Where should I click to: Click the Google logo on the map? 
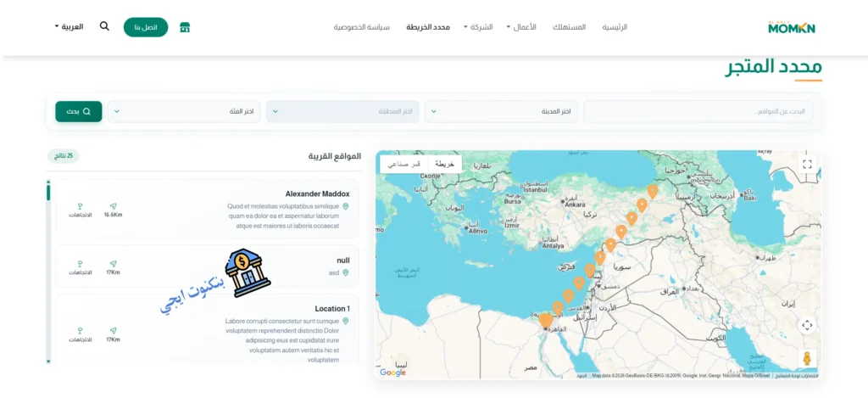click(x=392, y=373)
